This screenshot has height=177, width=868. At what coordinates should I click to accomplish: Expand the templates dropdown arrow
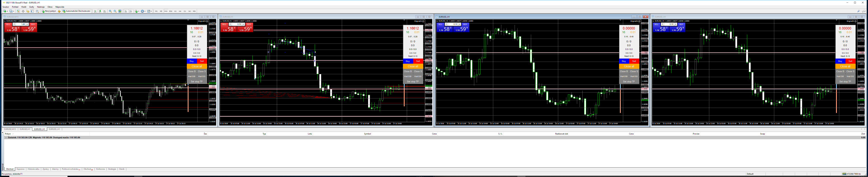pyautogui.click(x=151, y=11)
